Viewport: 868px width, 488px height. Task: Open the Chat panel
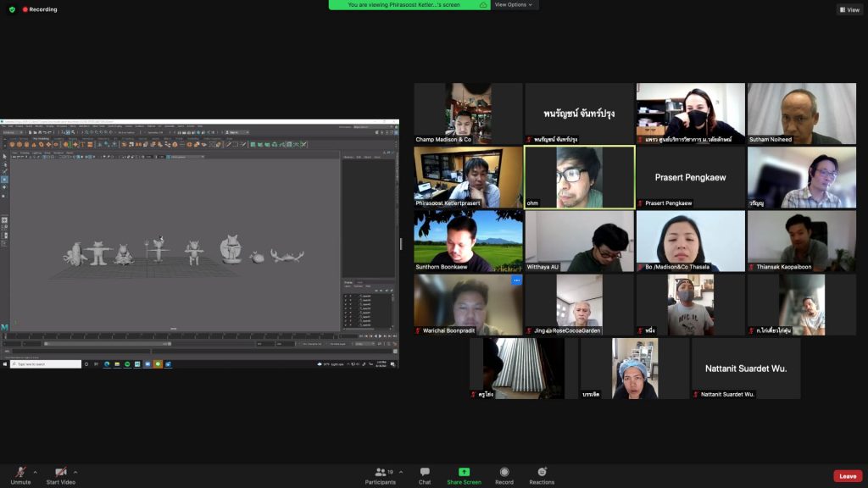pyautogui.click(x=425, y=475)
